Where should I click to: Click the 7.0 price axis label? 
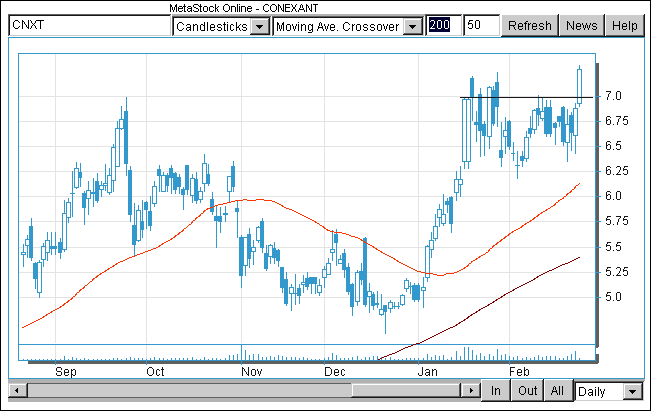[x=613, y=96]
